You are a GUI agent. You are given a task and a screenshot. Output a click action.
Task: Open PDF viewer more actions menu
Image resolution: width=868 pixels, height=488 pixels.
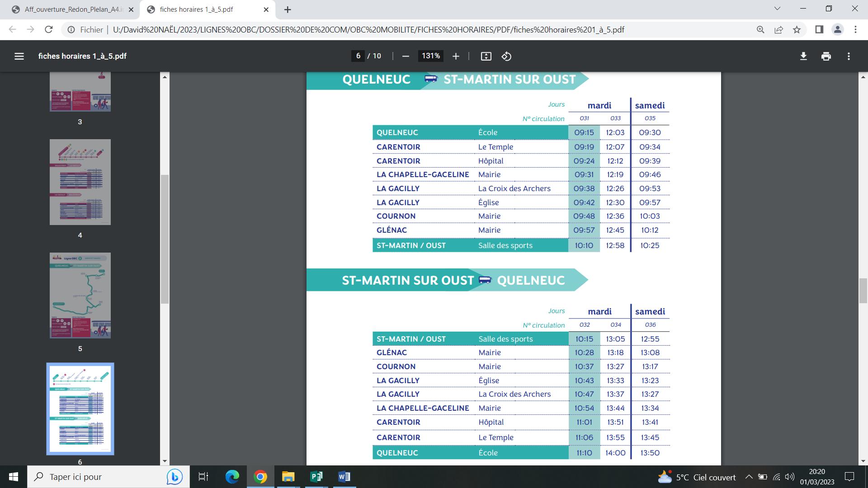point(849,56)
